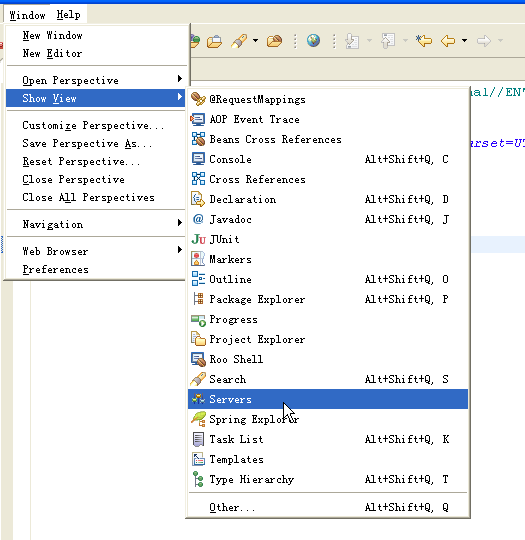The height and width of the screenshot is (540, 525).
Task: Choose New Editor menu item
Action: 96,53
